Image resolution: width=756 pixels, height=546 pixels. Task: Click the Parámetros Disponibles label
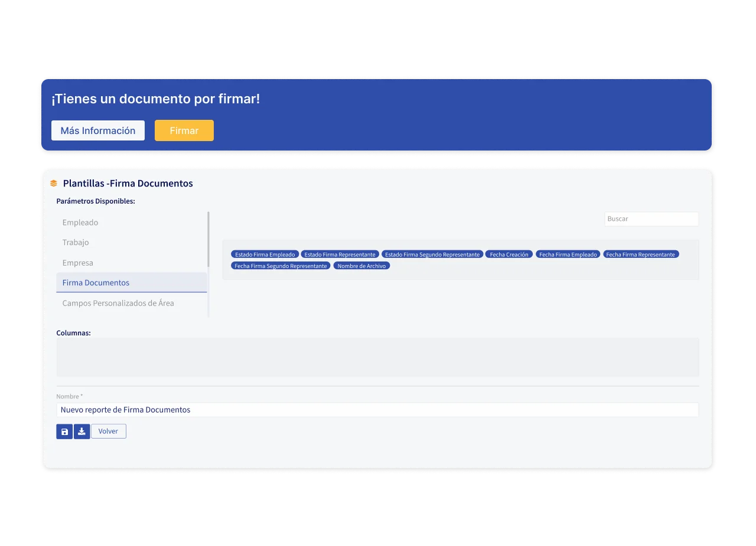pyautogui.click(x=96, y=201)
